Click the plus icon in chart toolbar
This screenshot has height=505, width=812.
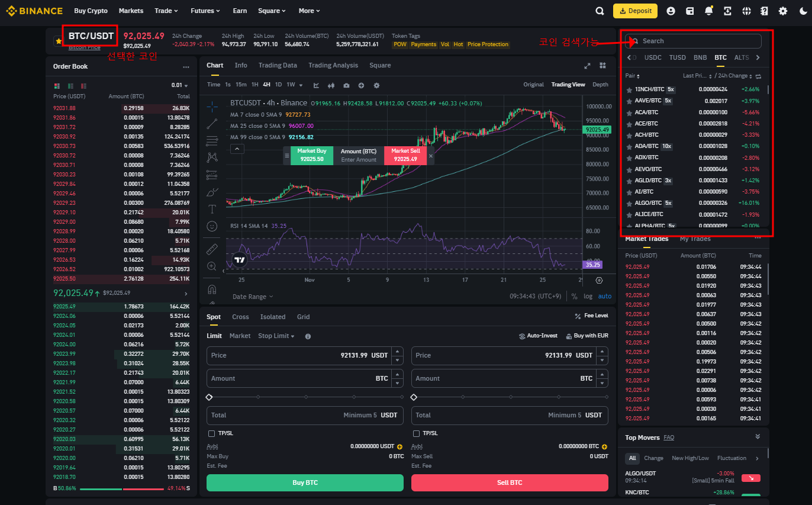(x=361, y=85)
